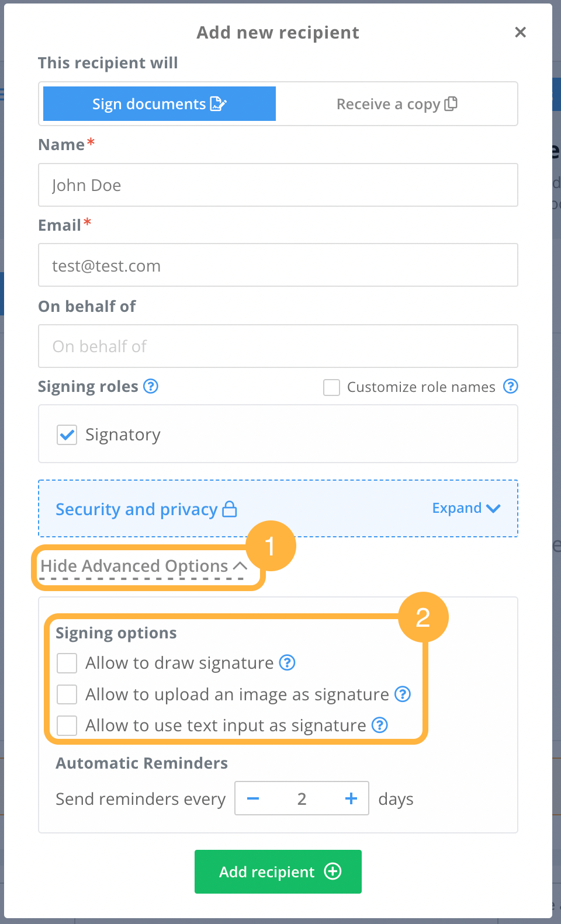Click the Signing roles help icon
561x924 pixels.
(x=151, y=386)
